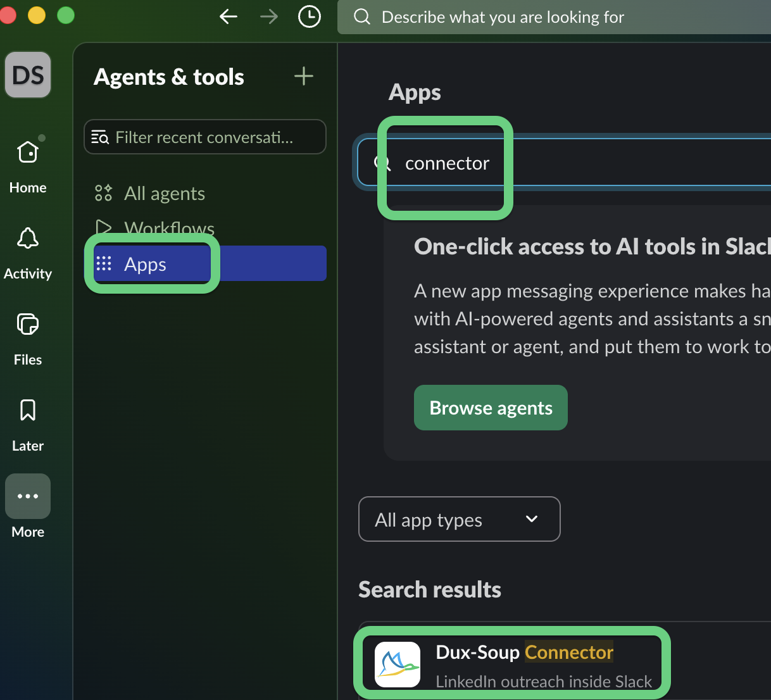Open the More menu
The height and width of the screenshot is (700, 771).
28,506
